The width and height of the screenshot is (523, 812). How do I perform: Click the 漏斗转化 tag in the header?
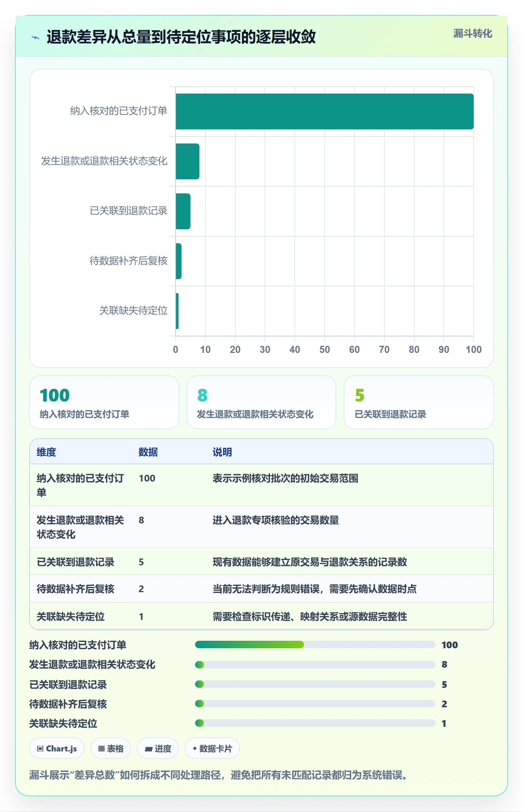coord(473,34)
